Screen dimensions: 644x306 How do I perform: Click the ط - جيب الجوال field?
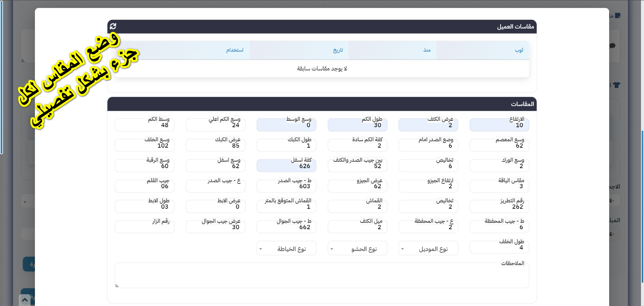[286, 227]
